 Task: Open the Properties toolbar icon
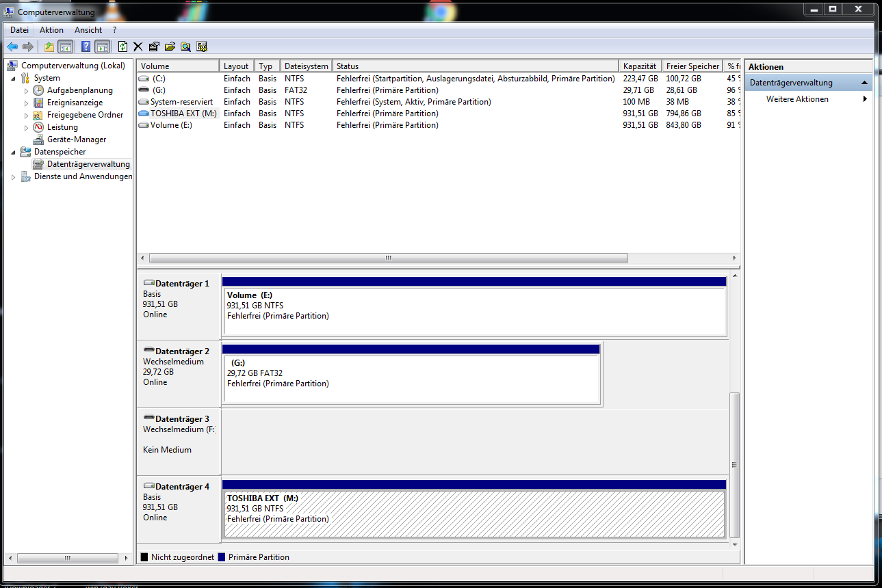pyautogui.click(x=154, y=46)
